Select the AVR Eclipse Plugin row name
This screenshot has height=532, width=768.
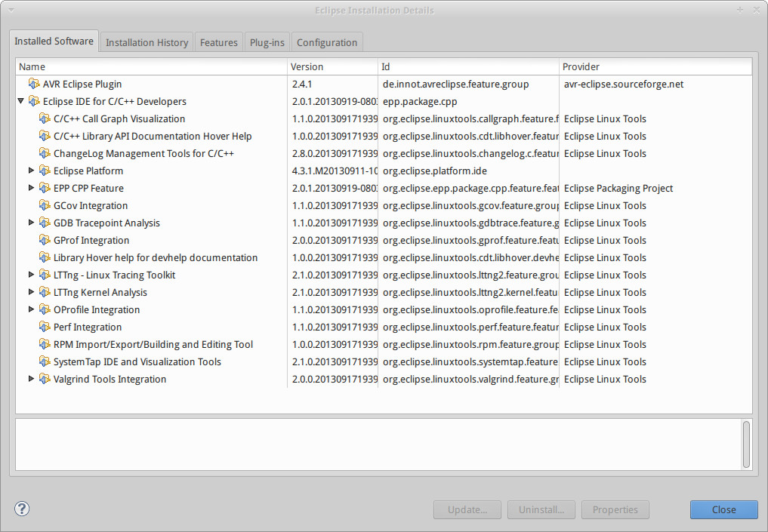82,85
